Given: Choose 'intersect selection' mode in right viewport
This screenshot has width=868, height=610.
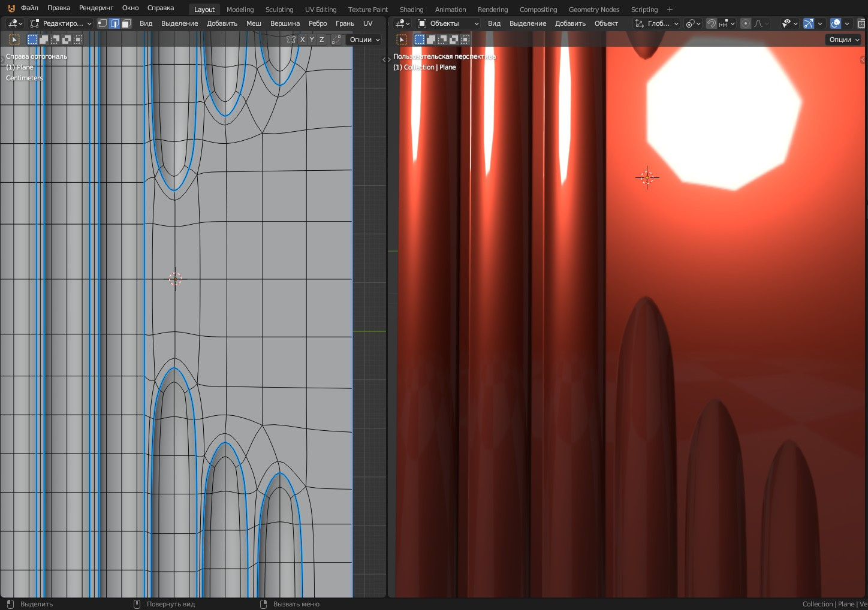Looking at the screenshot, I should (465, 40).
